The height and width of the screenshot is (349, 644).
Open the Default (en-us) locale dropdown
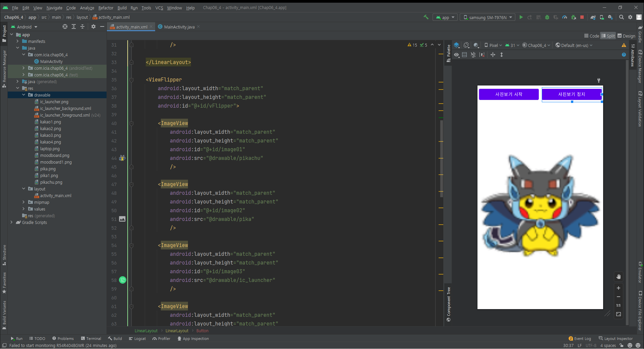pos(574,45)
